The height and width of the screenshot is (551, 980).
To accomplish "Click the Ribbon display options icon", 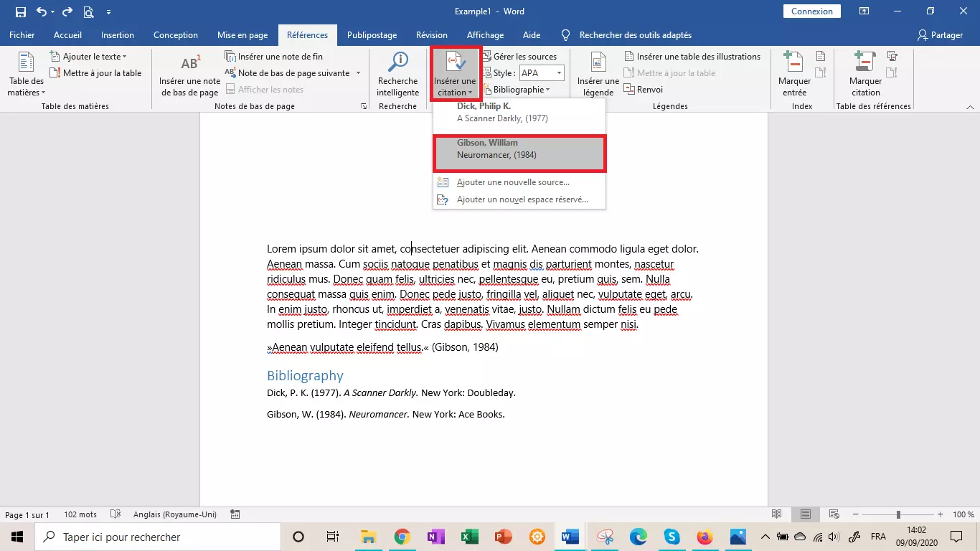I will tap(864, 11).
